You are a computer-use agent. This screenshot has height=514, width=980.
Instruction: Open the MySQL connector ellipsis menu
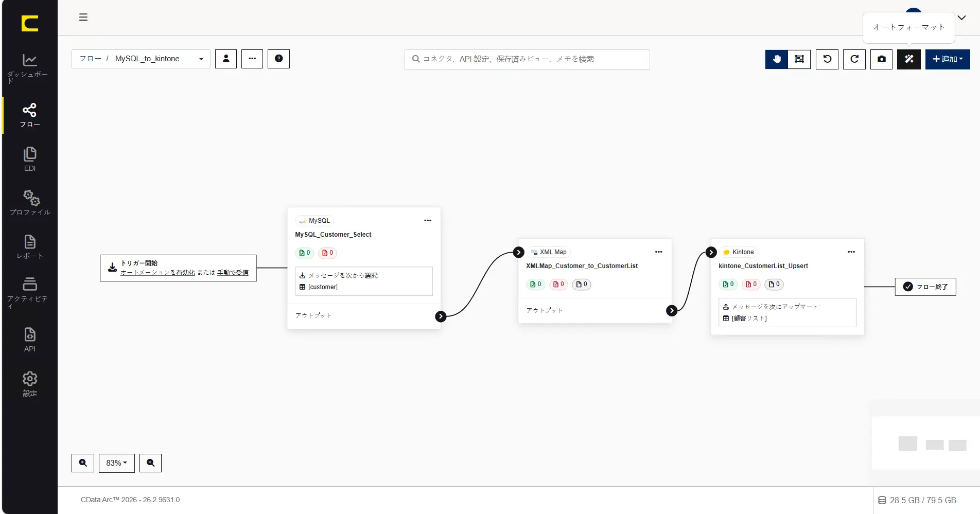[x=428, y=221]
